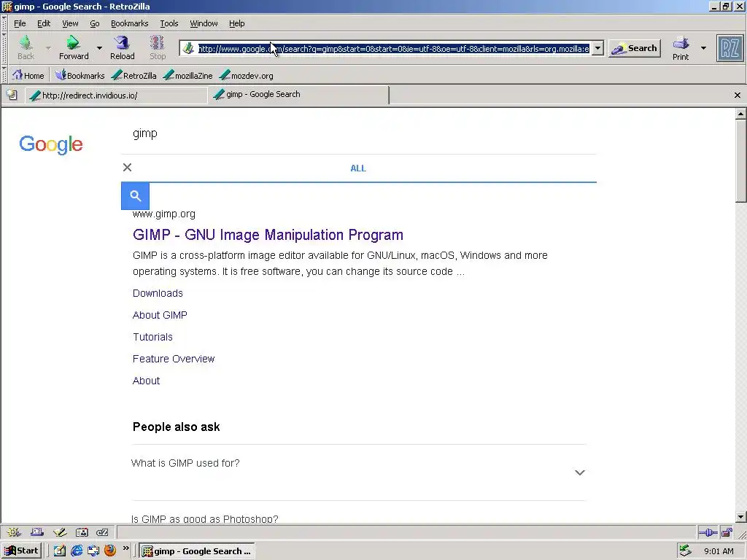Open the Downloads sitelink
The width and height of the screenshot is (747, 560).
(x=158, y=293)
